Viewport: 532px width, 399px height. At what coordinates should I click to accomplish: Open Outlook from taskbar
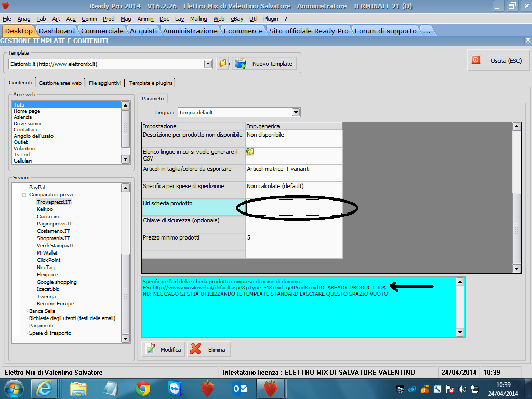click(240, 389)
